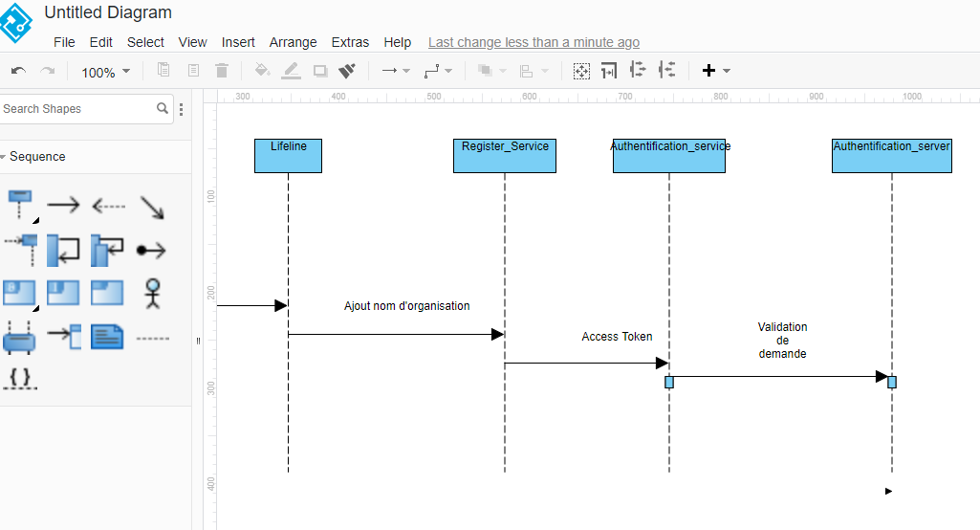Click into the Search Shapes field

point(76,109)
